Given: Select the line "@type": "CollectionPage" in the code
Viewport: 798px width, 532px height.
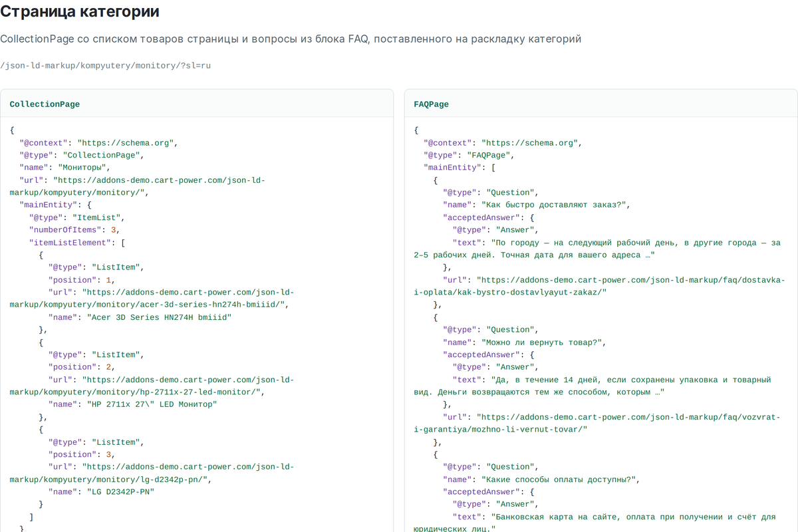Looking at the screenshot, I should [82, 155].
